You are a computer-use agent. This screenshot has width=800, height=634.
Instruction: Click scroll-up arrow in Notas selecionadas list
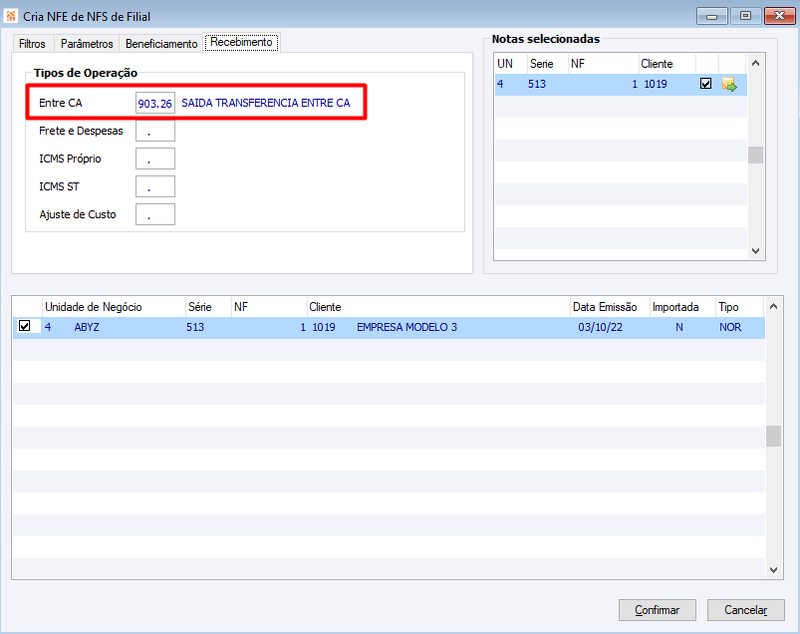tap(756, 63)
